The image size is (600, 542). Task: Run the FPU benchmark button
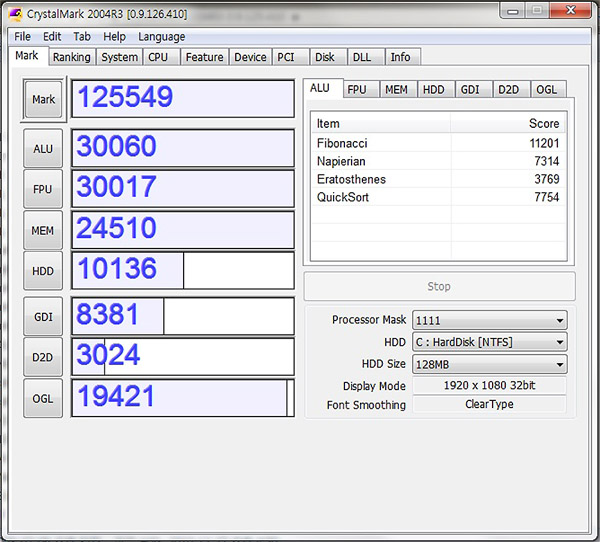(43, 189)
